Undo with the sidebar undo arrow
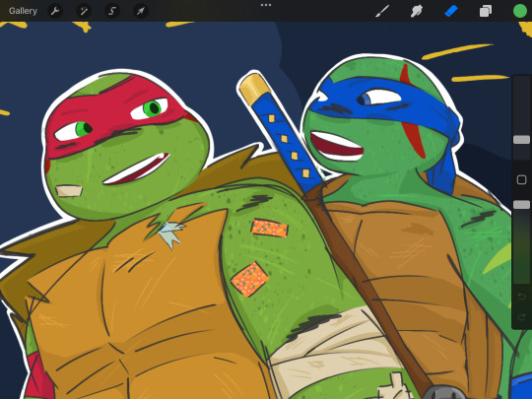 (x=521, y=297)
